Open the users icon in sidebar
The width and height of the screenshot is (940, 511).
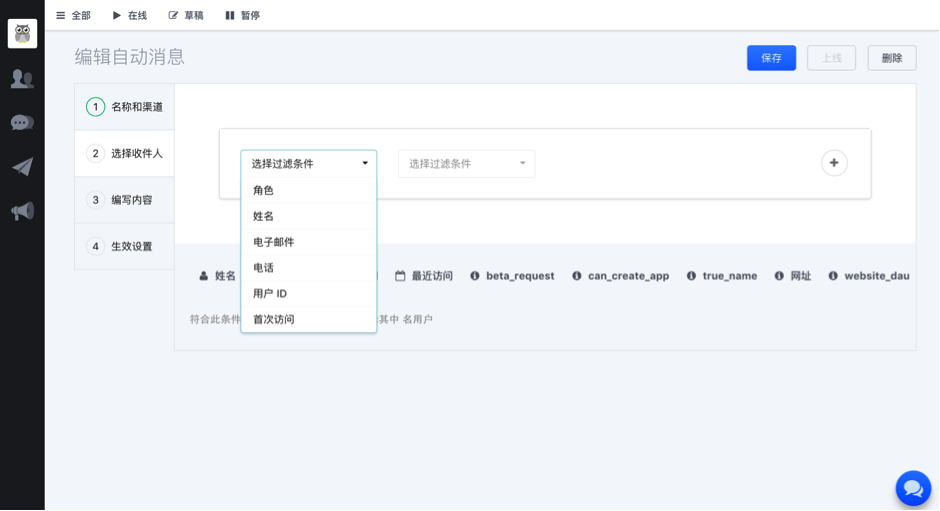tap(22, 78)
